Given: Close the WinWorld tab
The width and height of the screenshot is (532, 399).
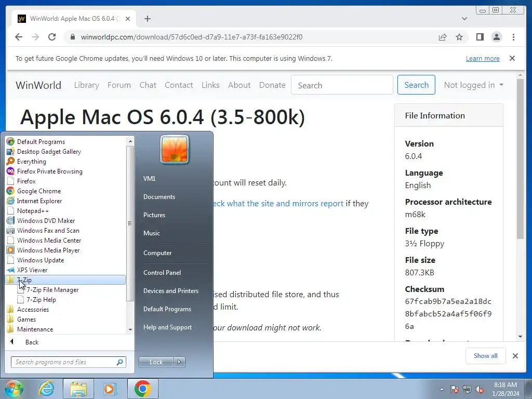Looking at the screenshot, I should click(128, 19).
